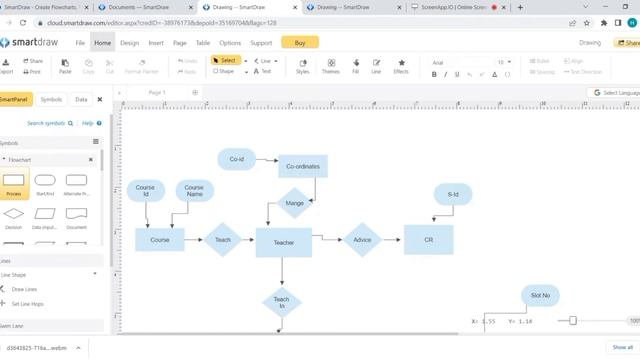The width and height of the screenshot is (640, 360).
Task: Click the horizontal canvas scrollbar
Action: coord(290,333)
